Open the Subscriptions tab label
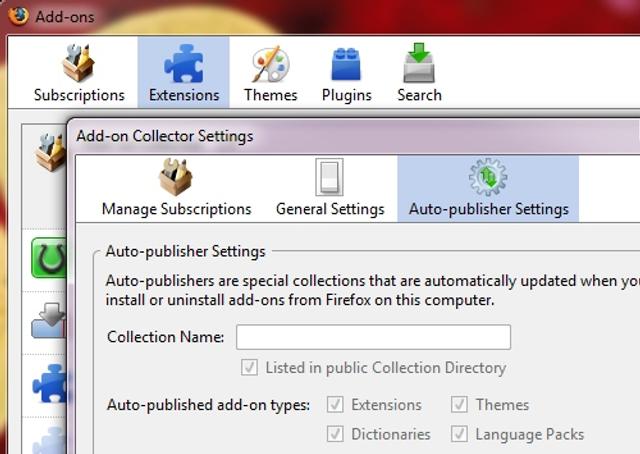640x454 pixels. 79,95
